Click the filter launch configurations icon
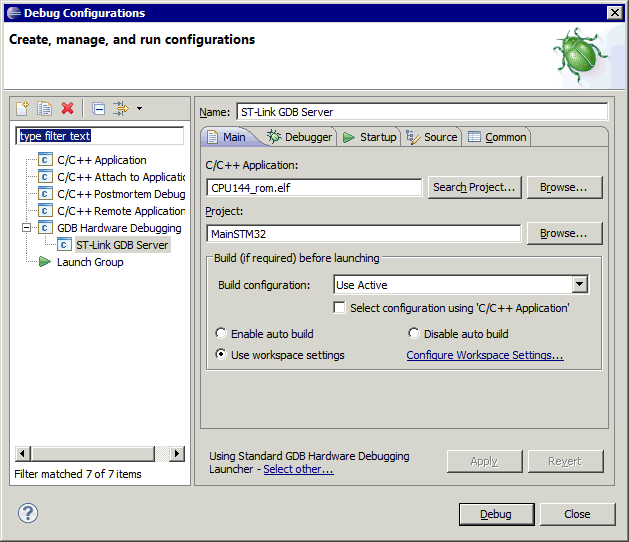 [120, 108]
